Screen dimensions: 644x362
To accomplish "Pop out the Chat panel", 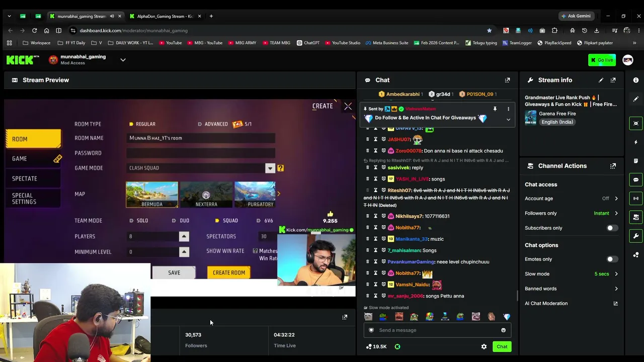I will click(x=507, y=80).
